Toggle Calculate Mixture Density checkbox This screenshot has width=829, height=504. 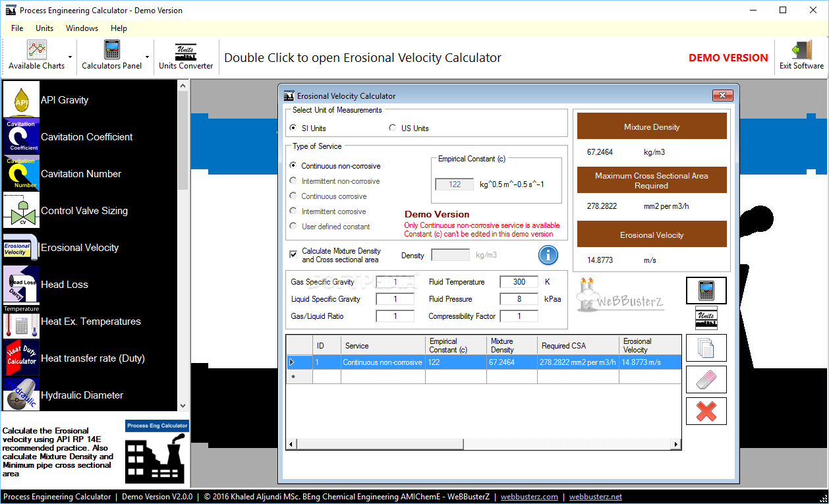coord(293,254)
